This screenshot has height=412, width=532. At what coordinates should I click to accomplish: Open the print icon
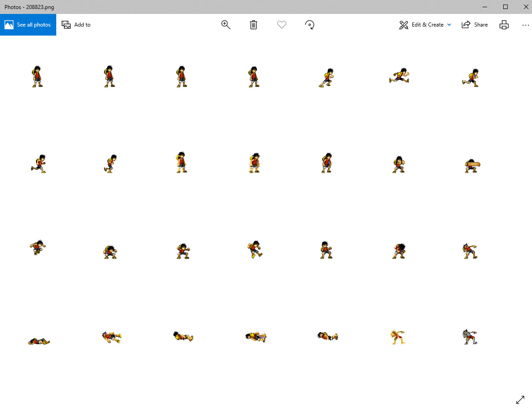coord(504,25)
